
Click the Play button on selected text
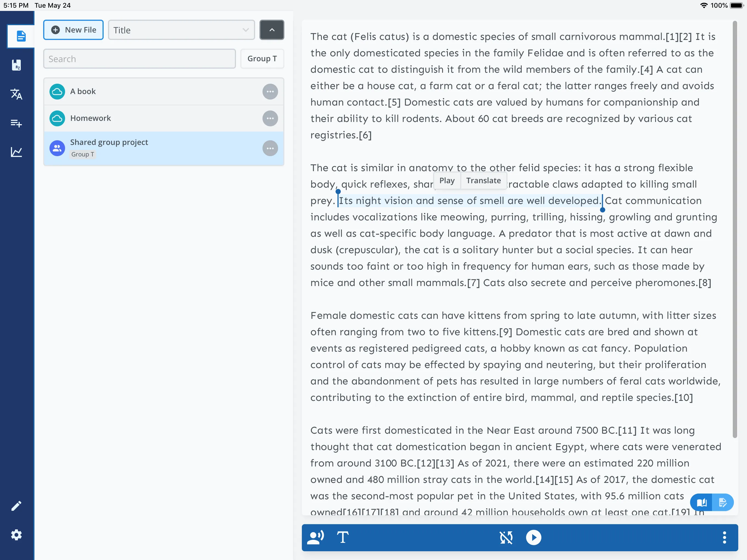coord(447,180)
